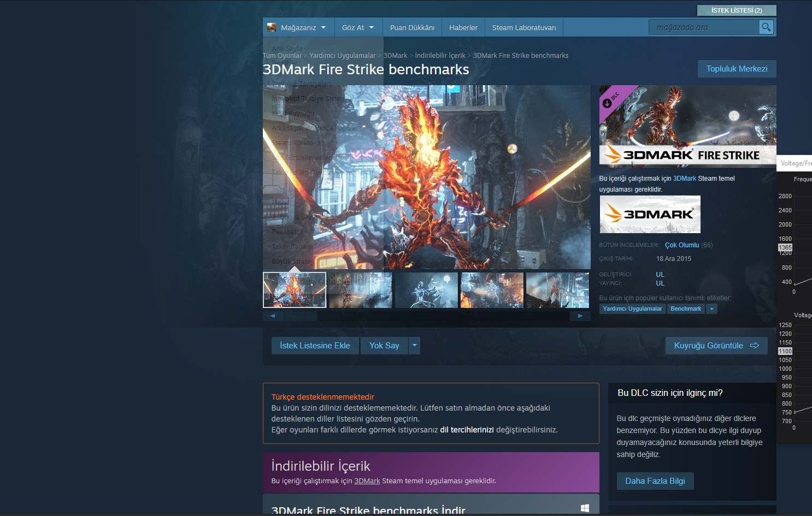Image resolution: width=812 pixels, height=516 pixels.
Task: Follow the dil tercihlerinizi link
Action: point(467,430)
